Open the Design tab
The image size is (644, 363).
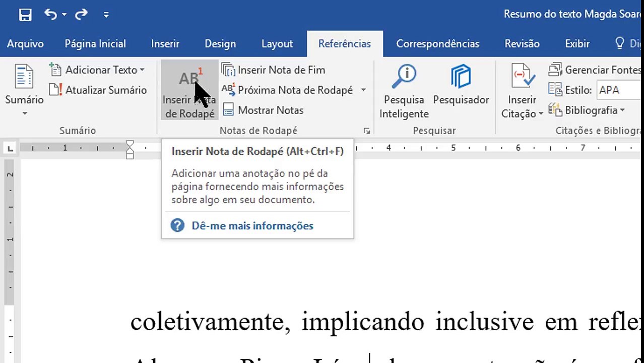(220, 44)
